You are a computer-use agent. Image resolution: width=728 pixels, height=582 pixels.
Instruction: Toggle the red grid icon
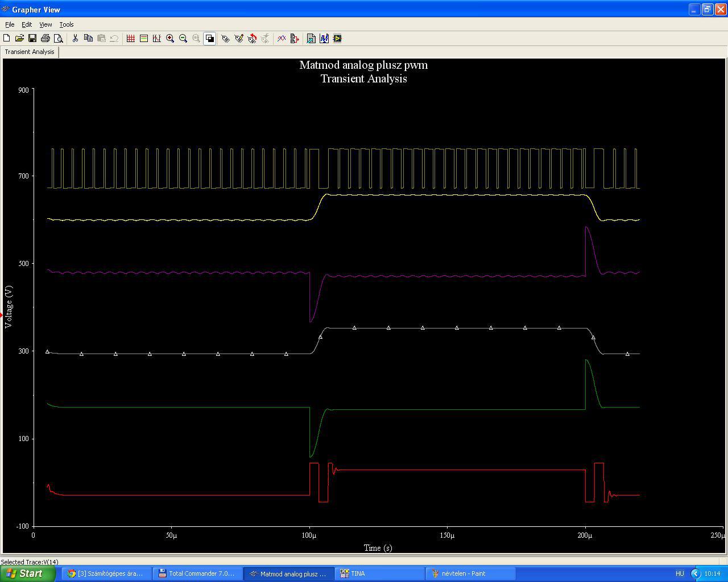pos(131,38)
